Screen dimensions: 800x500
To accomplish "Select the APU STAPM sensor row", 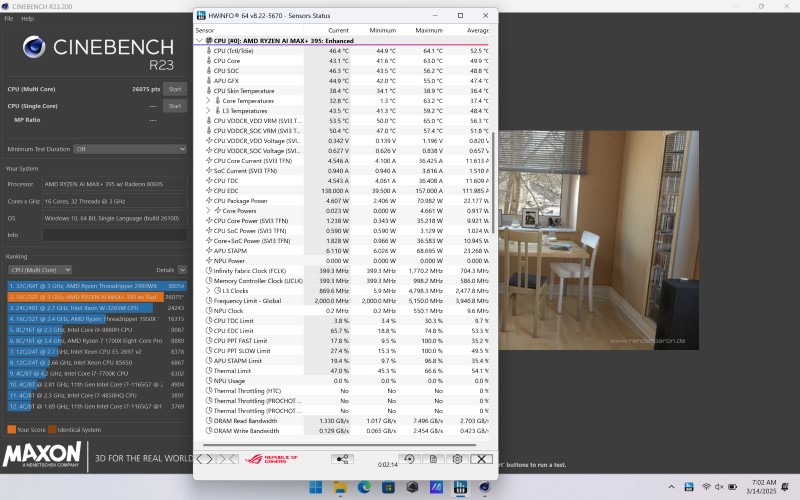I will [342, 251].
